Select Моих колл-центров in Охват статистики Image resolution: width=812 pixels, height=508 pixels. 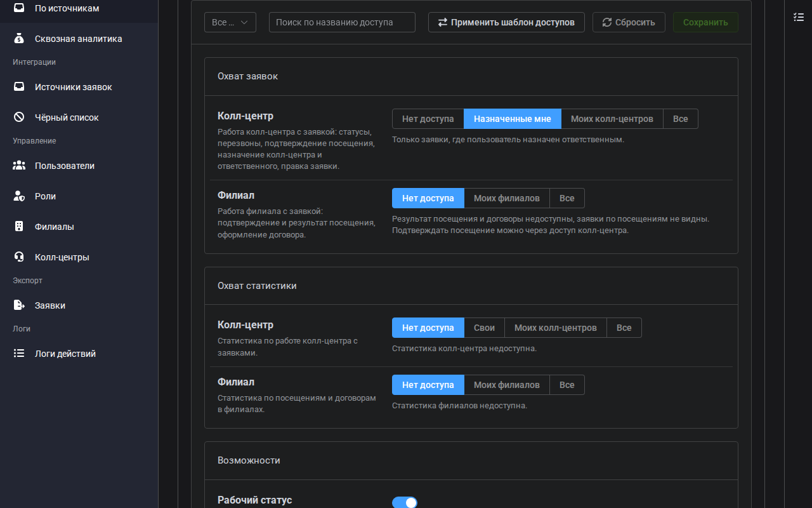pos(556,328)
